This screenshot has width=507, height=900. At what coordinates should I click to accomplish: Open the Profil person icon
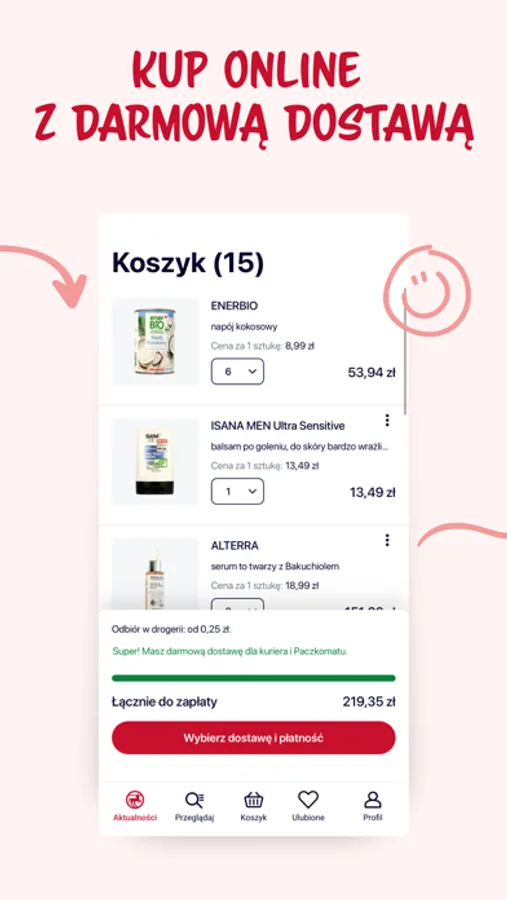(x=373, y=800)
